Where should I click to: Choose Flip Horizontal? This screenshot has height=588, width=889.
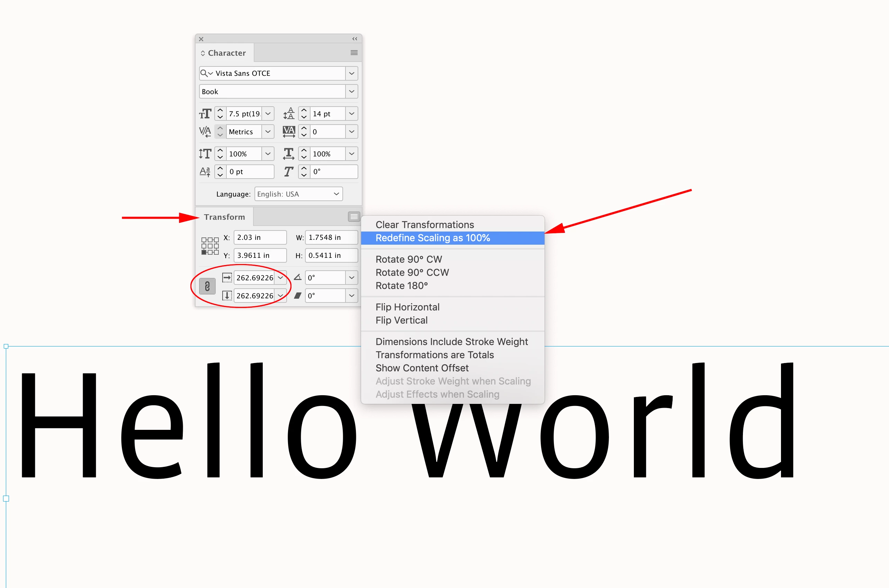click(x=407, y=307)
